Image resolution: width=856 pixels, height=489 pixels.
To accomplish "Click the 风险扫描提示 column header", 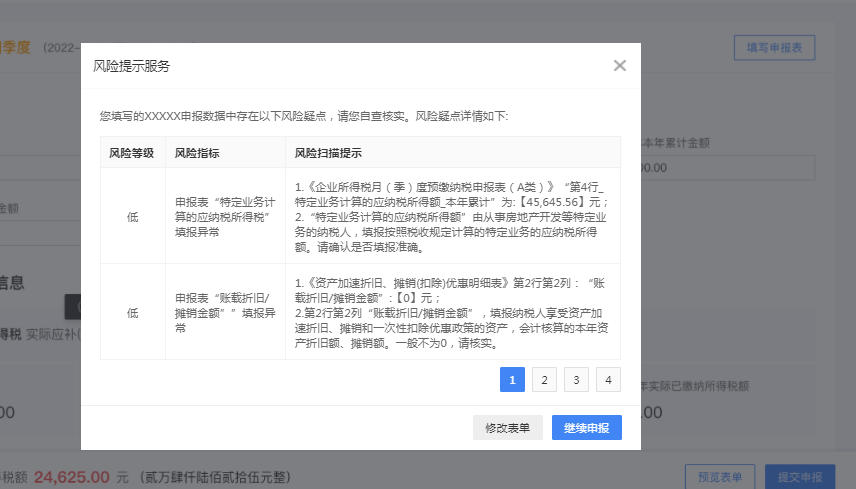I will tap(328, 153).
